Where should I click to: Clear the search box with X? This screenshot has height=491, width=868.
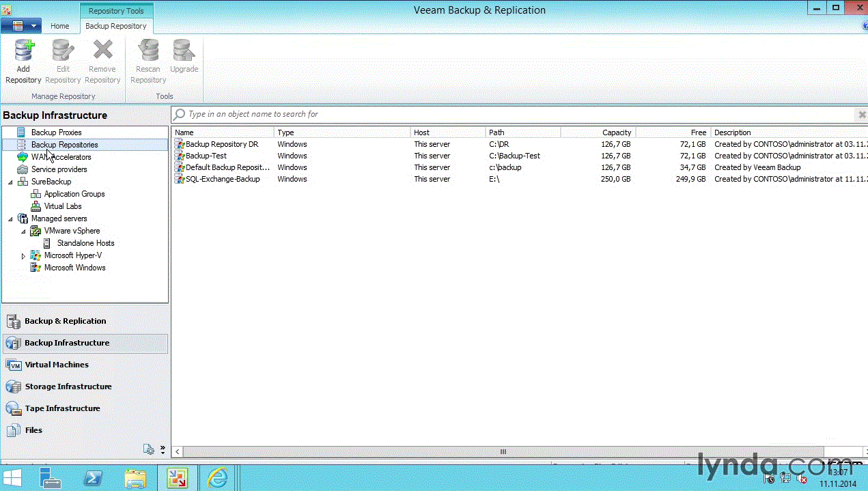coord(862,115)
